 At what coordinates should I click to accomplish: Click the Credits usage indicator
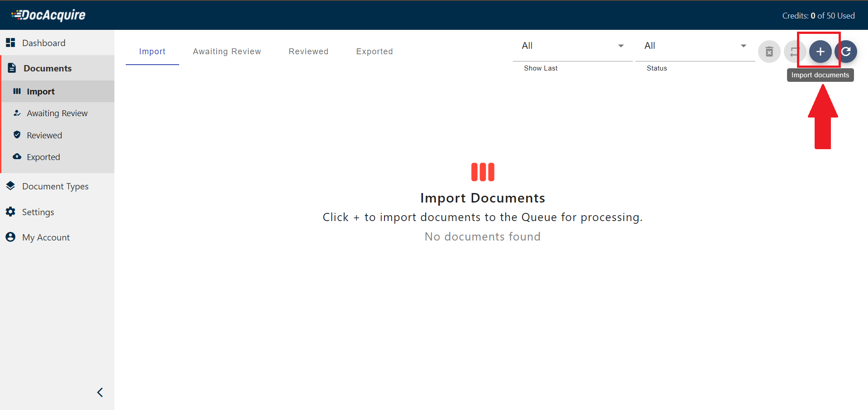(x=818, y=15)
